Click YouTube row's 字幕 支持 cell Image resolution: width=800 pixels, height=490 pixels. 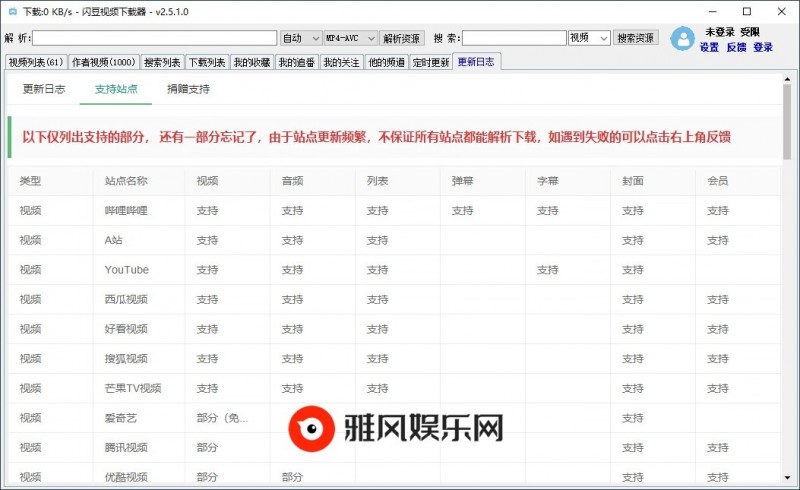point(568,270)
